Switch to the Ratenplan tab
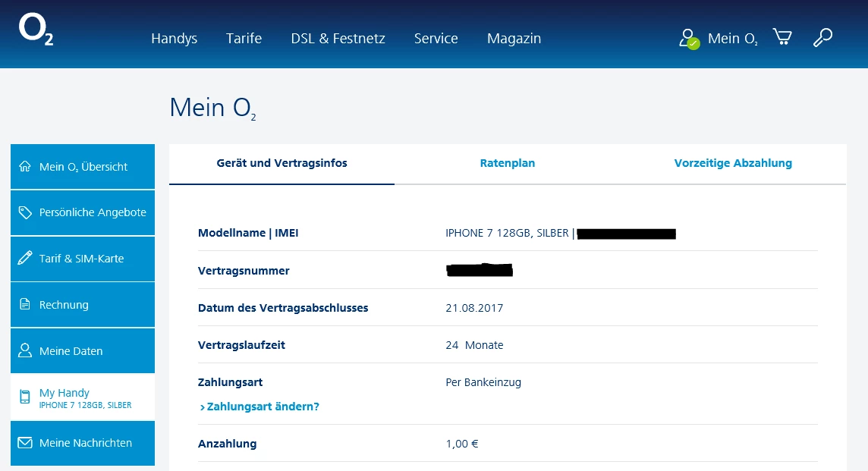Viewport: 868px width, 471px height. [x=508, y=163]
